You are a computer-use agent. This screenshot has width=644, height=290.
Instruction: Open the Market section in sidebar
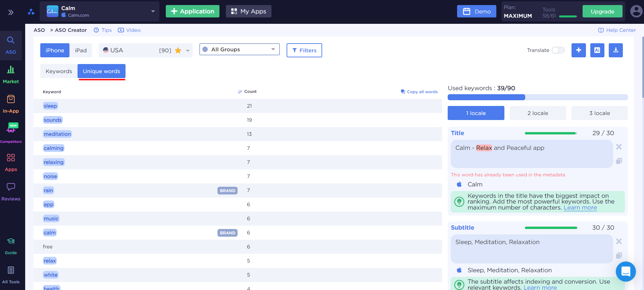pos(11,75)
